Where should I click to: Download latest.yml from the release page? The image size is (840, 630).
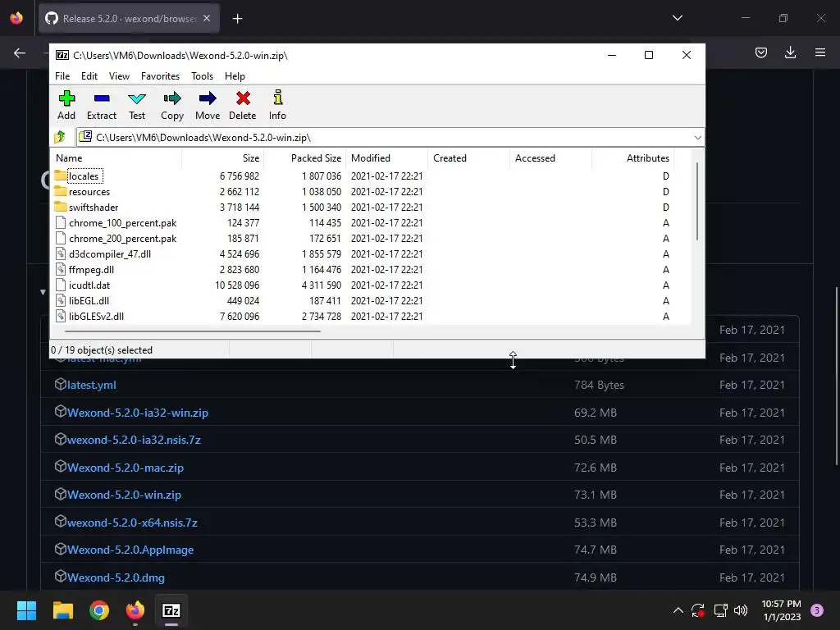[x=92, y=385]
